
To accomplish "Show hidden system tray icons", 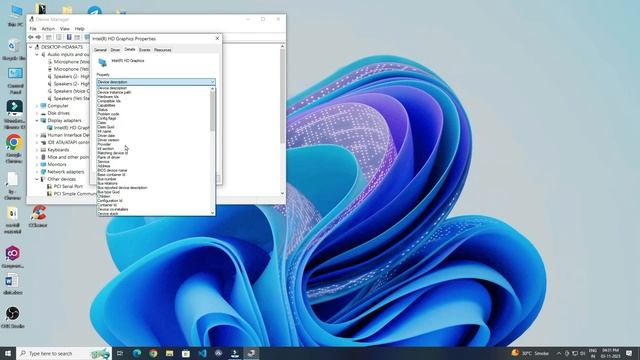I will pyautogui.click(x=559, y=353).
